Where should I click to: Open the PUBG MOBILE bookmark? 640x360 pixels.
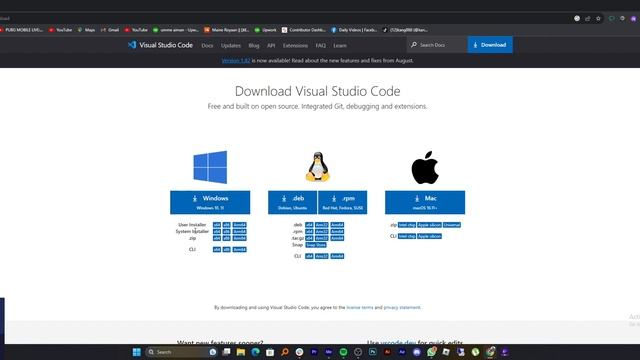coord(21,30)
